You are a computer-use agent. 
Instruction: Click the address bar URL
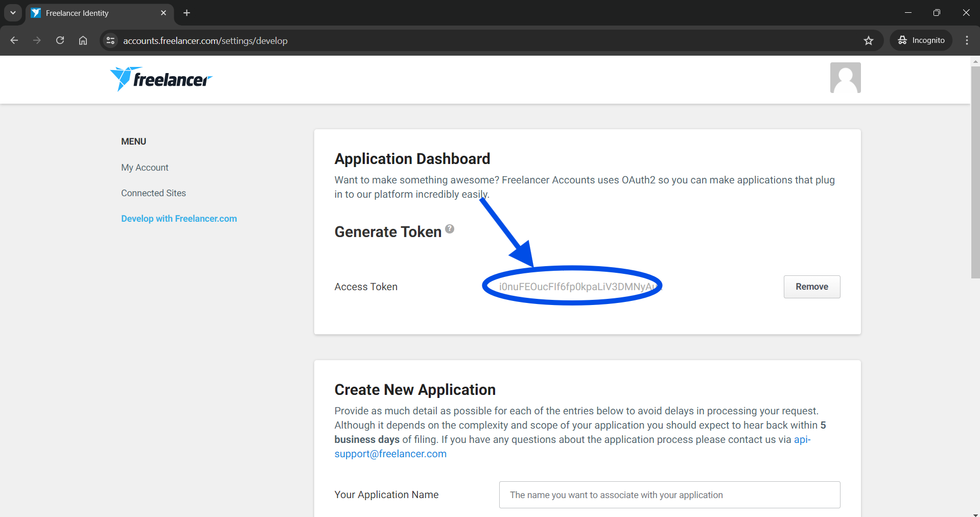pos(205,40)
